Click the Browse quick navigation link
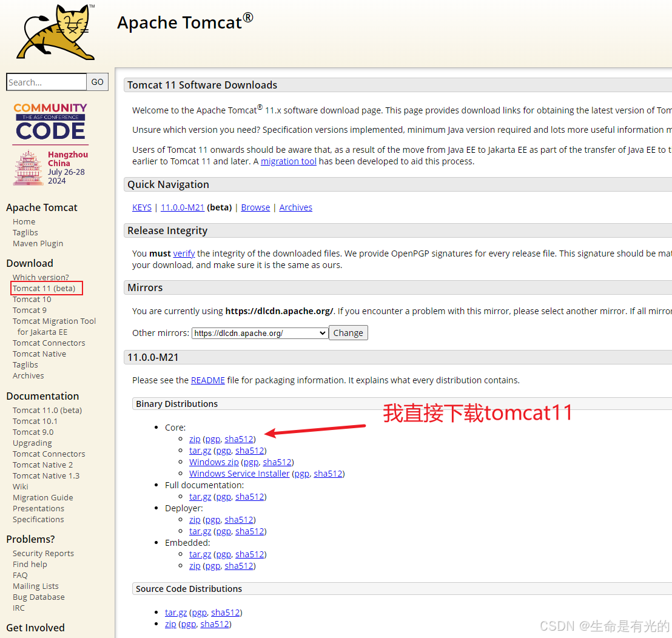Image resolution: width=672 pixels, height=638 pixels. (x=255, y=207)
